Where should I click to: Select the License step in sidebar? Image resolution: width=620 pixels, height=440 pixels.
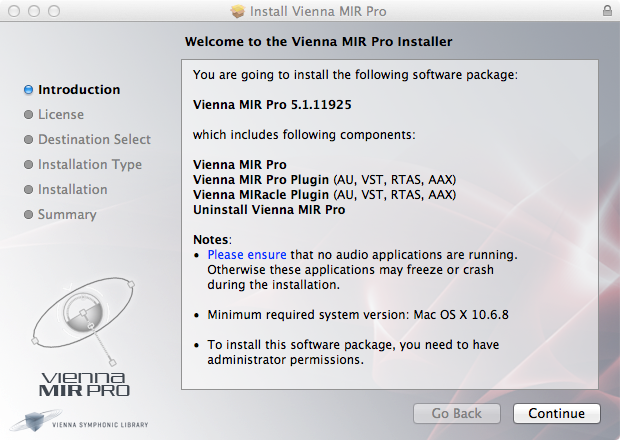pyautogui.click(x=61, y=115)
